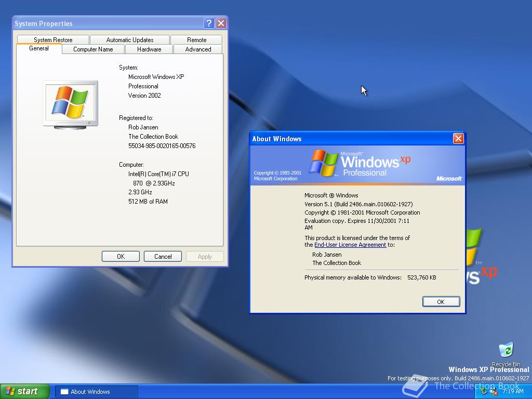This screenshot has width=532, height=399.
Task: Check the tray clock showing 7:19 AM
Action: click(513, 391)
